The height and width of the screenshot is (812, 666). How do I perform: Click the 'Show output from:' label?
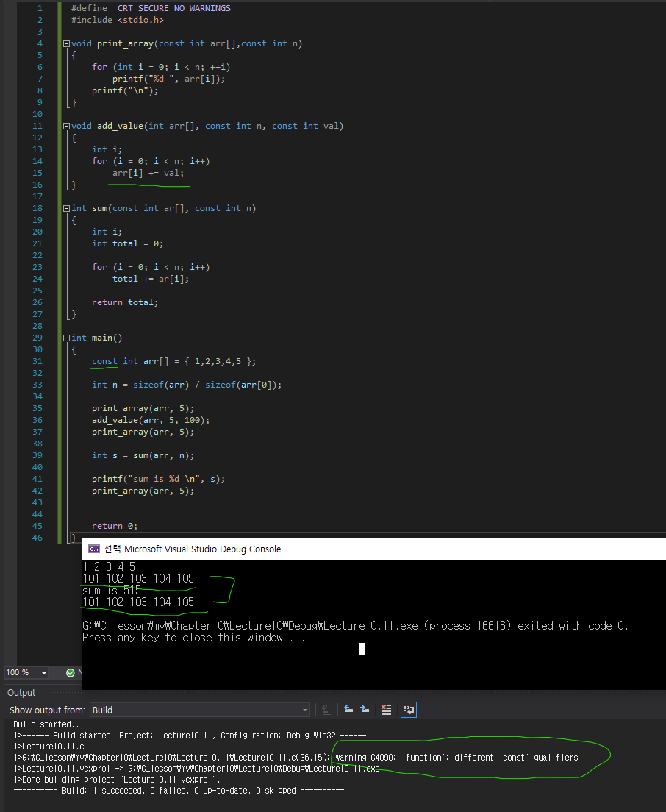coord(48,710)
